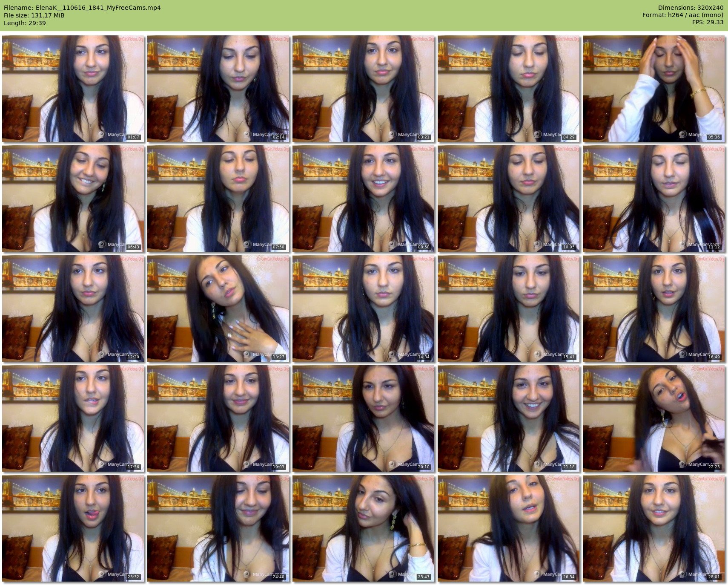Click the Dimensions 320x240 text
The image size is (728, 585).
click(x=691, y=8)
